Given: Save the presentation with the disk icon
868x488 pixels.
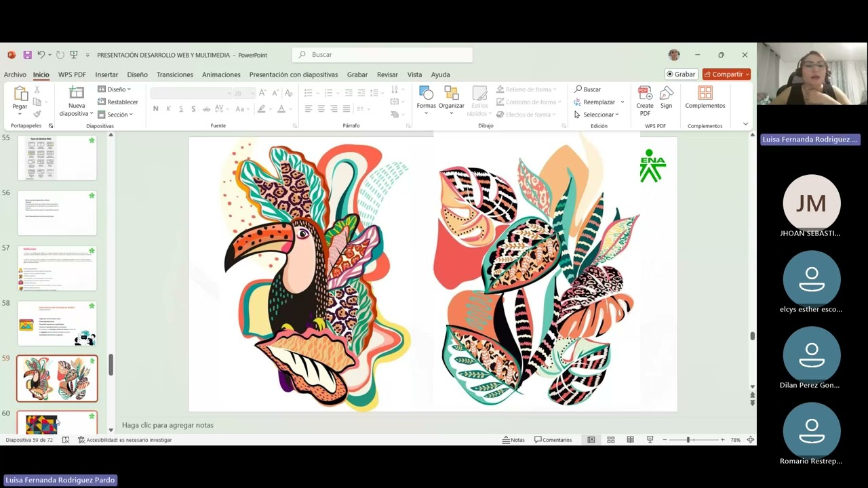Looking at the screenshot, I should 27,55.
